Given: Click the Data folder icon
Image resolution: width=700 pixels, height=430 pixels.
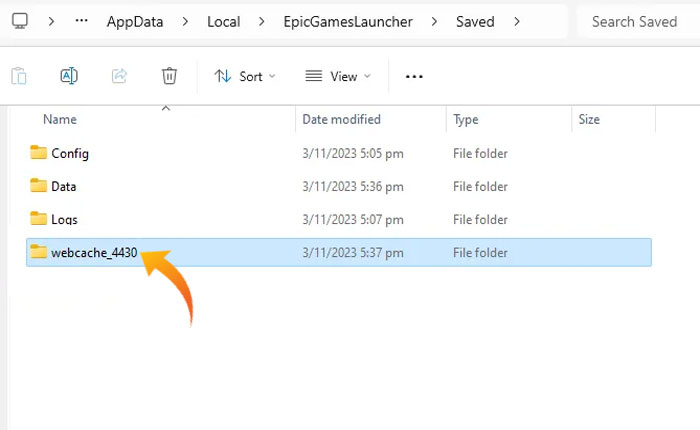Looking at the screenshot, I should click(39, 186).
